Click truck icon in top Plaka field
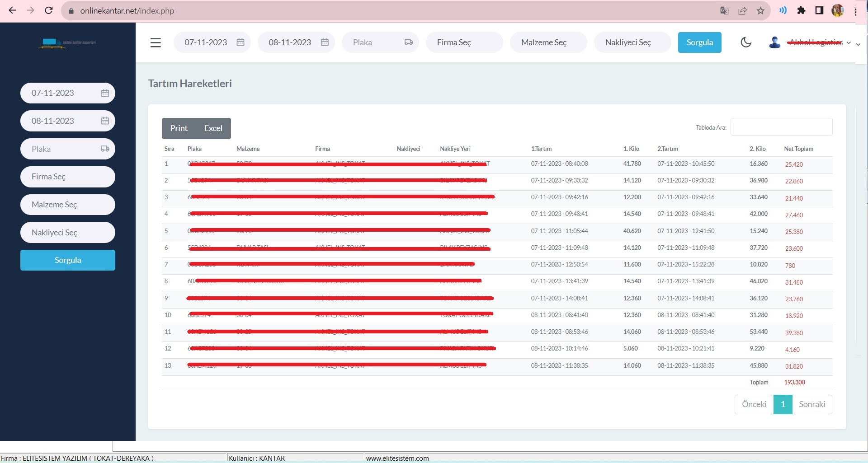 [409, 42]
